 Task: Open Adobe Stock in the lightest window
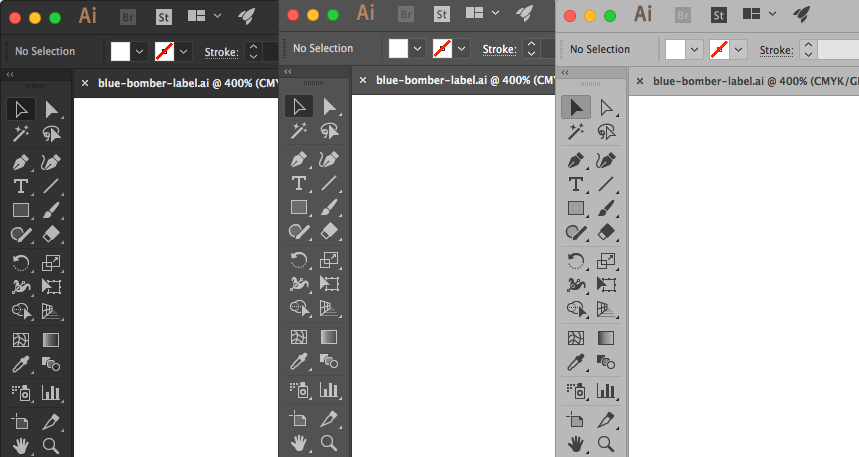click(x=719, y=15)
